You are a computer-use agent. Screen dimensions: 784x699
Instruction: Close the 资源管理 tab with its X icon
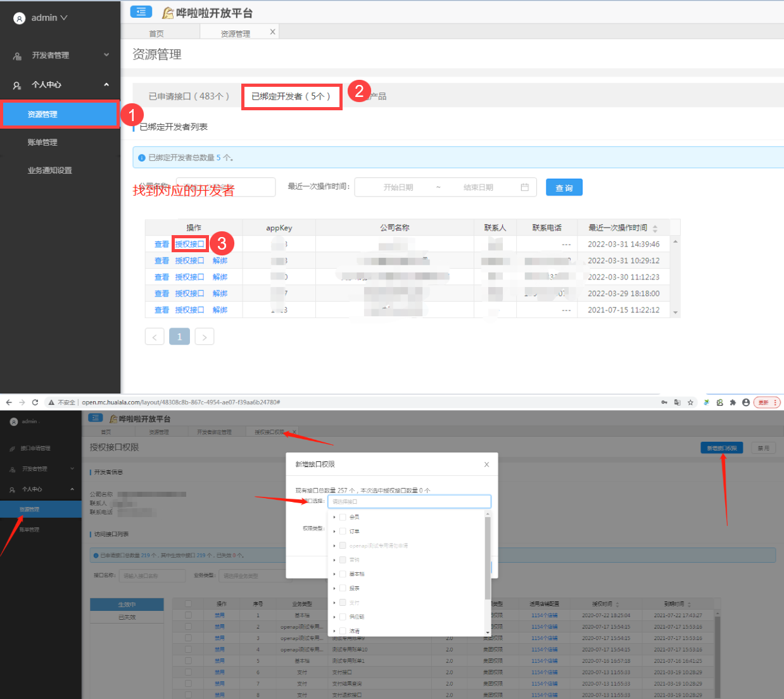(x=273, y=32)
